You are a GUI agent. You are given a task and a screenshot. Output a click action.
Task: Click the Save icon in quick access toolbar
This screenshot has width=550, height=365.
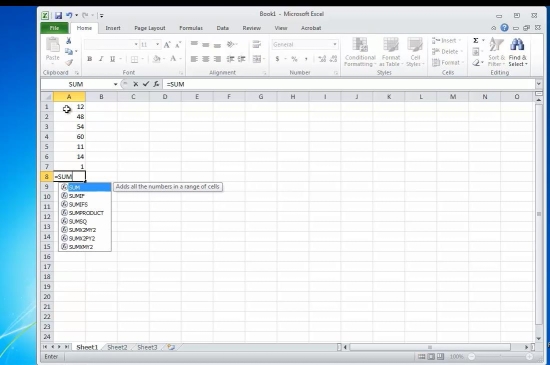[x=58, y=15]
